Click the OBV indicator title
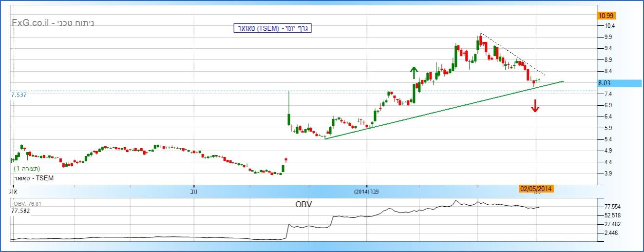The height and width of the screenshot is (252, 644). click(x=303, y=204)
